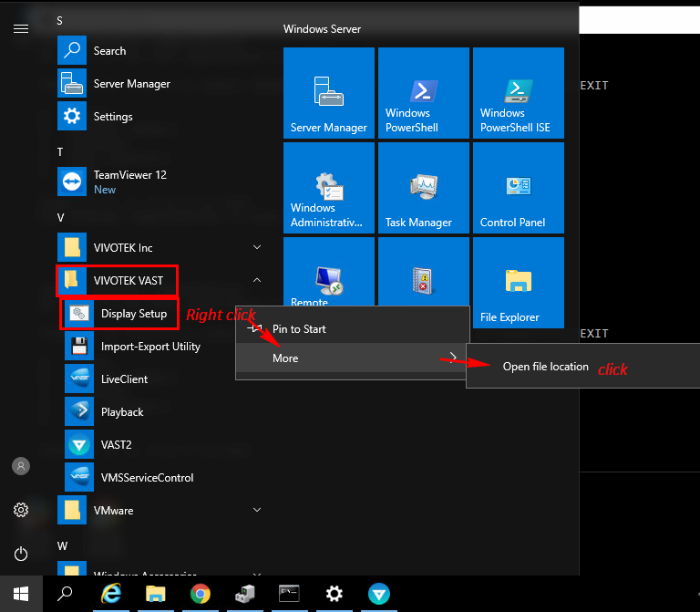Screen dimensions: 700x612
Task: Click the Windows PowerShell ISE tile
Action: pos(518,93)
